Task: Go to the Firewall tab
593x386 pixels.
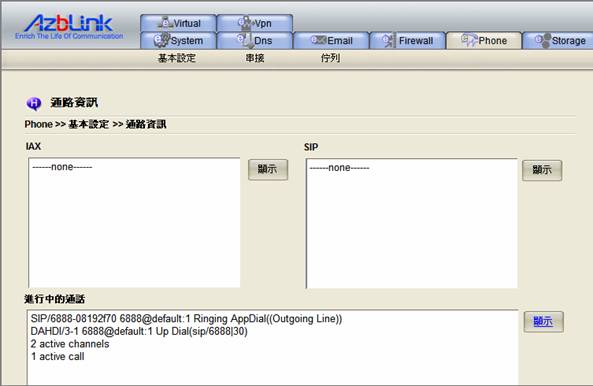Action: point(408,40)
